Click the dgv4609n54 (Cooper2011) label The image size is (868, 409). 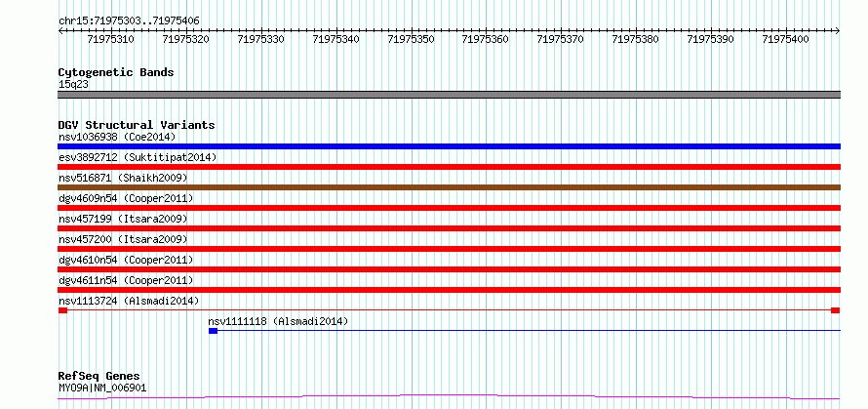(126, 198)
